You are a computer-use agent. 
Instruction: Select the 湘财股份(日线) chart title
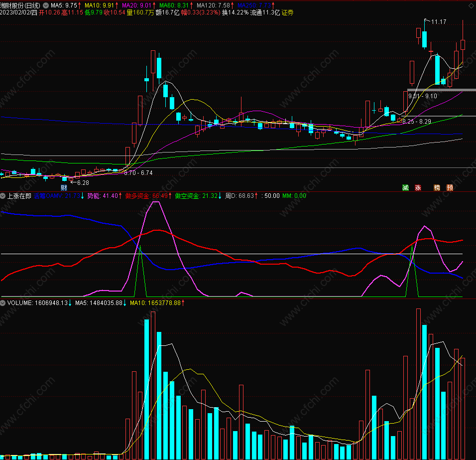[x=20, y=5]
